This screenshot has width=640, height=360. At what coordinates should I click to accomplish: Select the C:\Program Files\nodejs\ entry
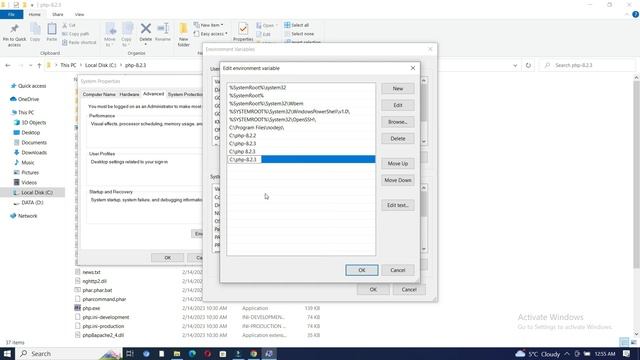[x=301, y=128]
